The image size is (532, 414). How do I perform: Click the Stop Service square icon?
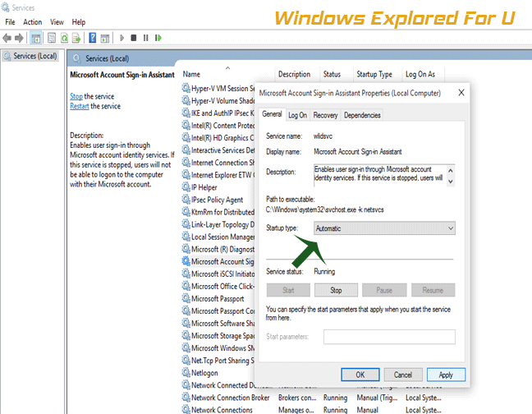click(x=134, y=38)
